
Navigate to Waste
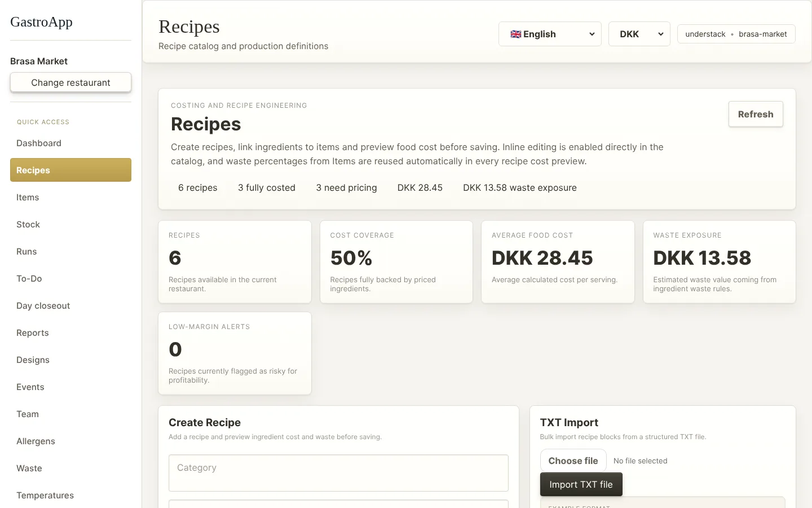70,468
